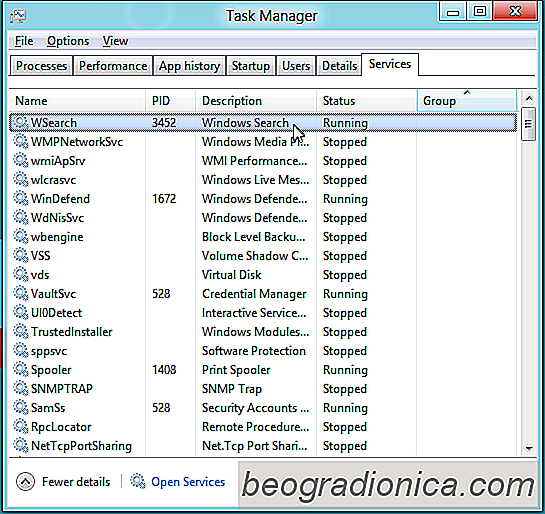Click the gear icon beside WMPNetworkSvc
The image size is (545, 514).
(21, 142)
